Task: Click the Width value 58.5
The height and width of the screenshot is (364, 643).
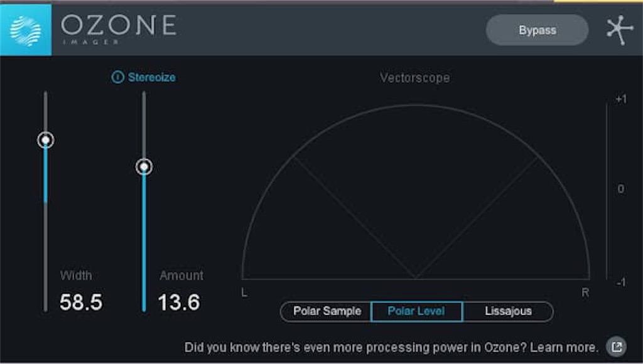Action: pyautogui.click(x=81, y=302)
